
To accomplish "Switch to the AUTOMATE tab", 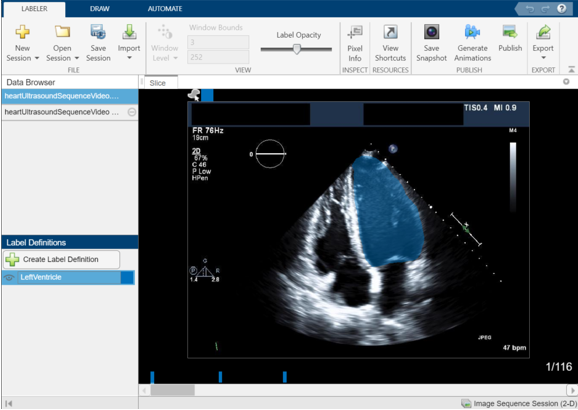I will [x=165, y=8].
